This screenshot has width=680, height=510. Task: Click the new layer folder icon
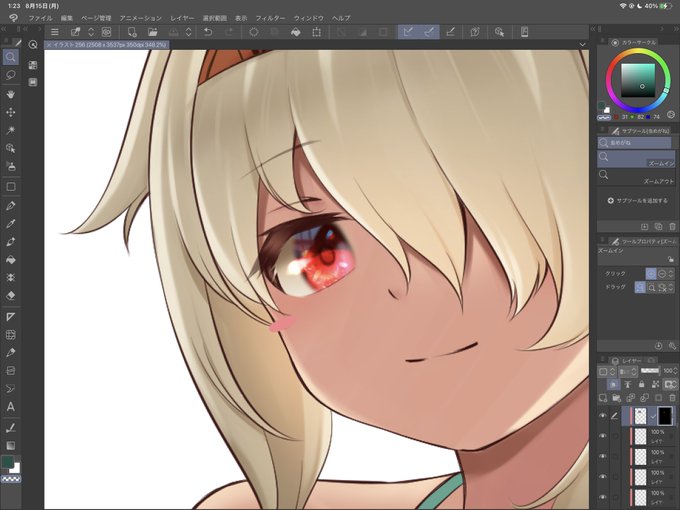click(617, 398)
